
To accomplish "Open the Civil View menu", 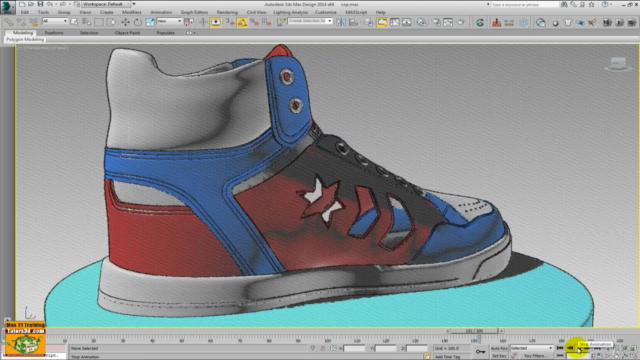I will pos(256,12).
